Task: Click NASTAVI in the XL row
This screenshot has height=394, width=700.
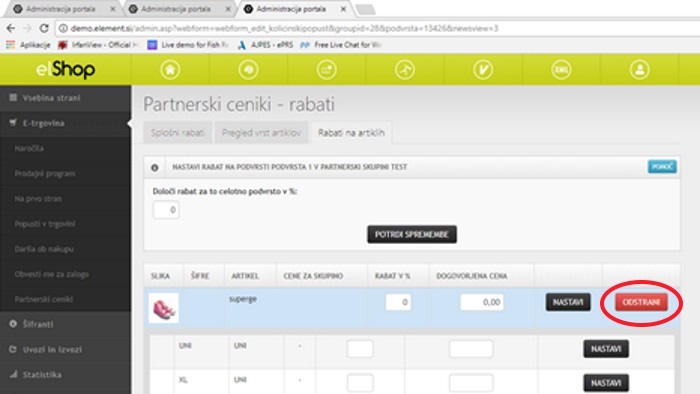Action: (606, 383)
